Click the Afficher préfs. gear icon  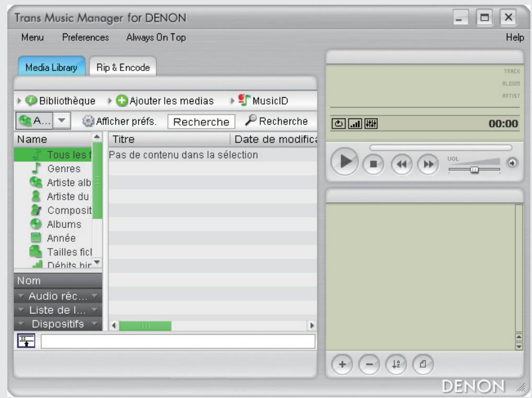pos(88,121)
